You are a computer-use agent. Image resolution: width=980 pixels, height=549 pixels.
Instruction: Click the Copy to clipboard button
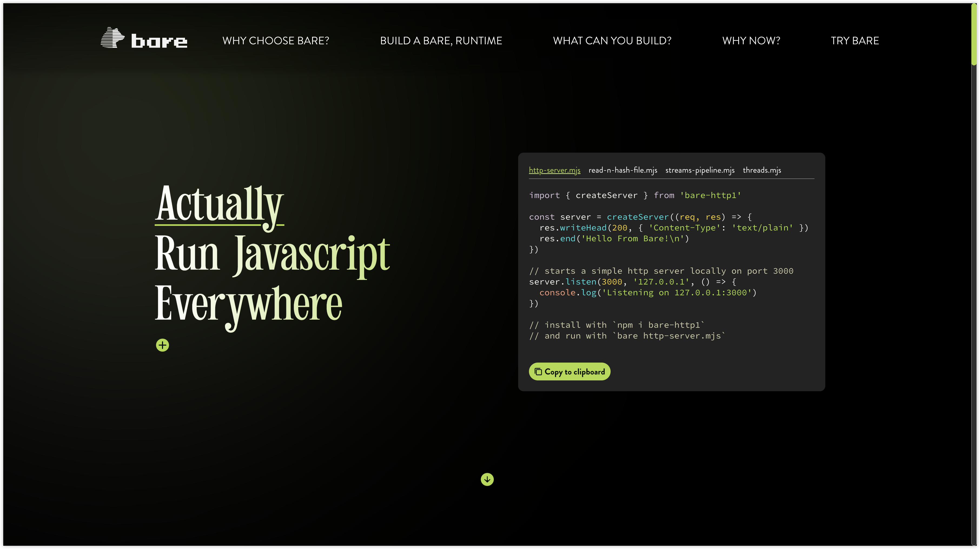pyautogui.click(x=570, y=371)
